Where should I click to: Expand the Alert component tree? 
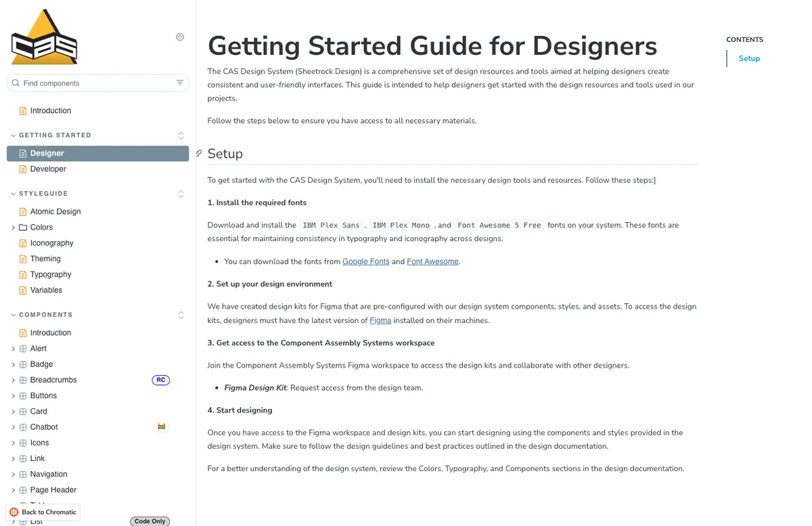(14, 348)
